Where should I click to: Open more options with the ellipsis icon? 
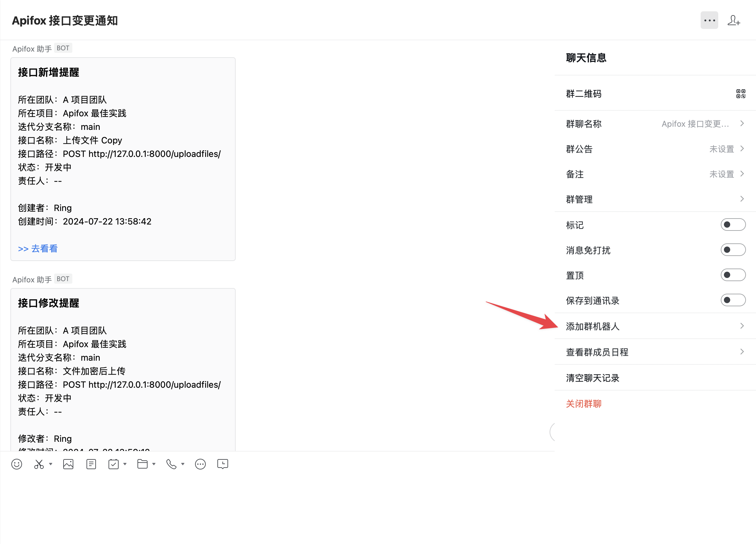pyautogui.click(x=709, y=20)
